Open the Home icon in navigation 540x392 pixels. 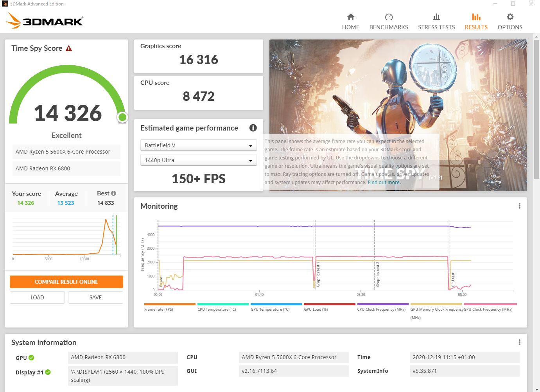tap(351, 17)
